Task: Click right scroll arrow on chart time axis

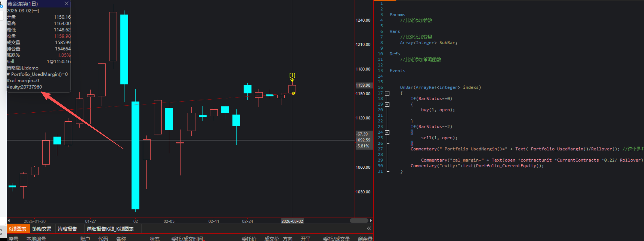Action: click(x=371, y=221)
